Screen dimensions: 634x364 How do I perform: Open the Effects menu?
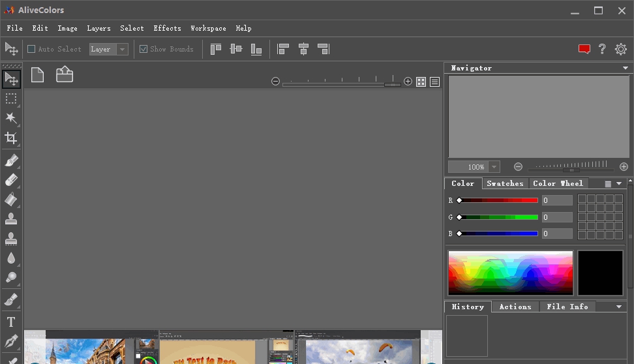(x=167, y=28)
